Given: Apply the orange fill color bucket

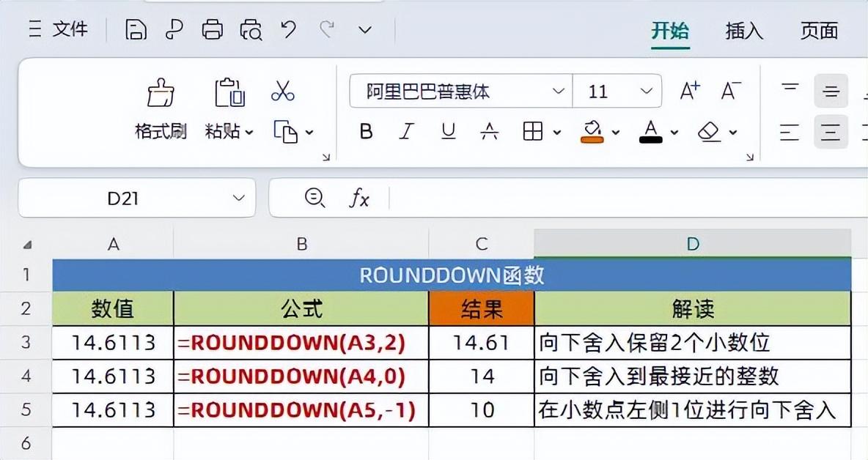Looking at the screenshot, I should coord(592,132).
